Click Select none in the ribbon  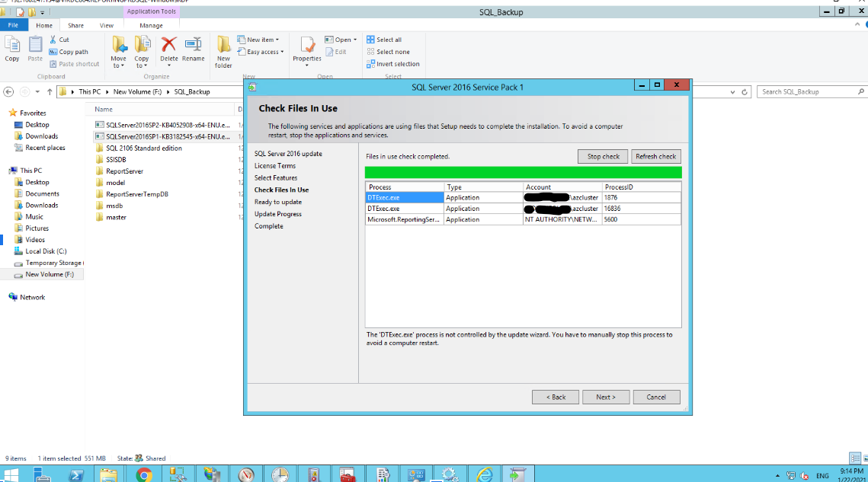388,52
